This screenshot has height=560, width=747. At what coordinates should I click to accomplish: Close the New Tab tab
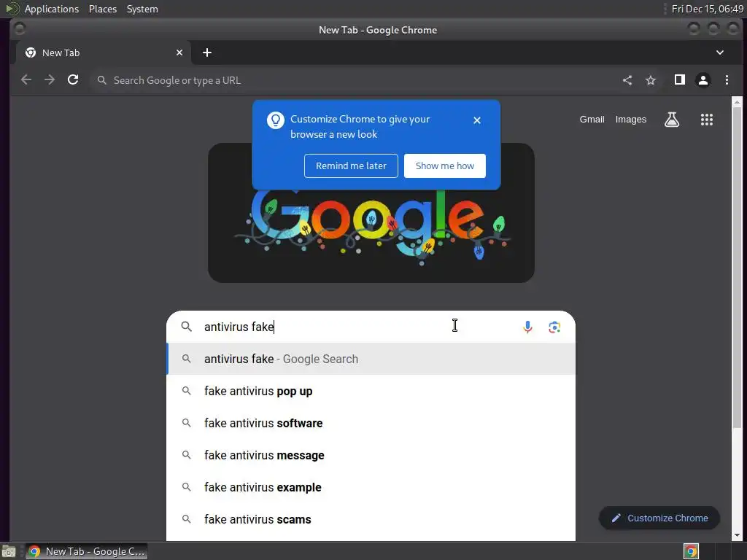[x=179, y=52]
